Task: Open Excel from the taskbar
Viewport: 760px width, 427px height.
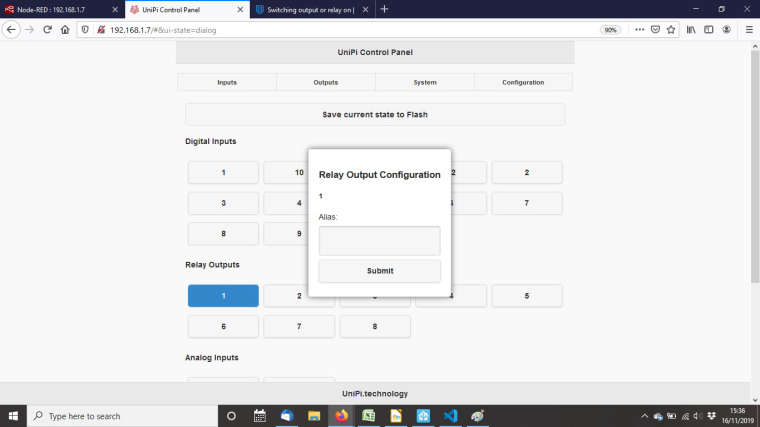Action: (368, 416)
